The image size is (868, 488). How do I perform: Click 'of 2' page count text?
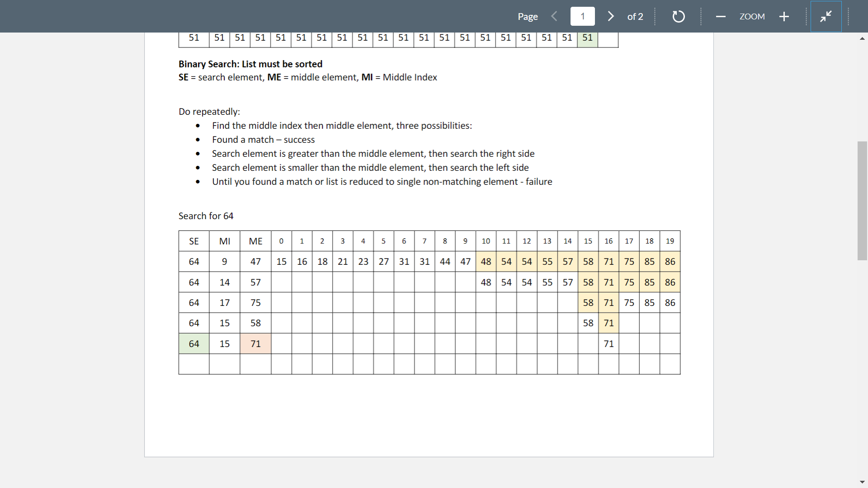pos(635,17)
